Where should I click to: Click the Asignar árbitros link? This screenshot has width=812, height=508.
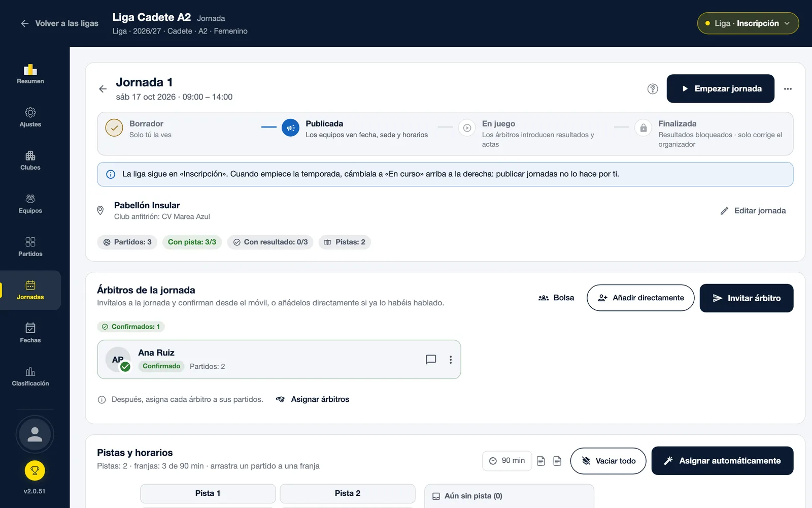313,399
